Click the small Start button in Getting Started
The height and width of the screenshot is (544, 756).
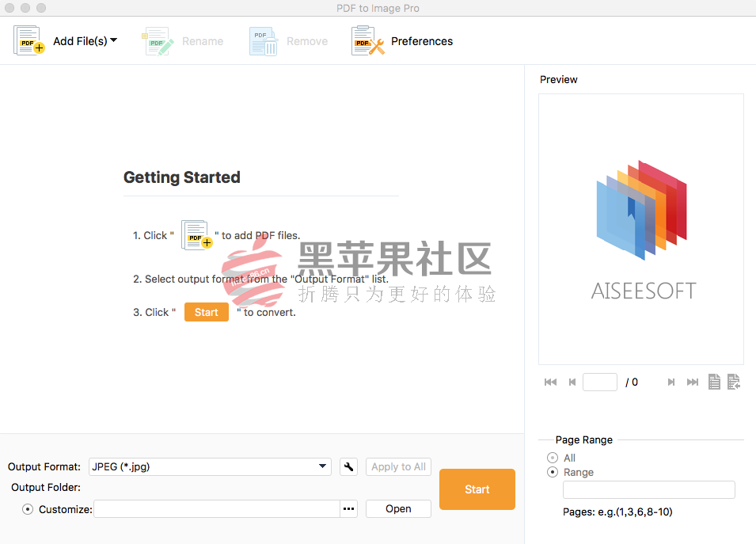click(207, 313)
